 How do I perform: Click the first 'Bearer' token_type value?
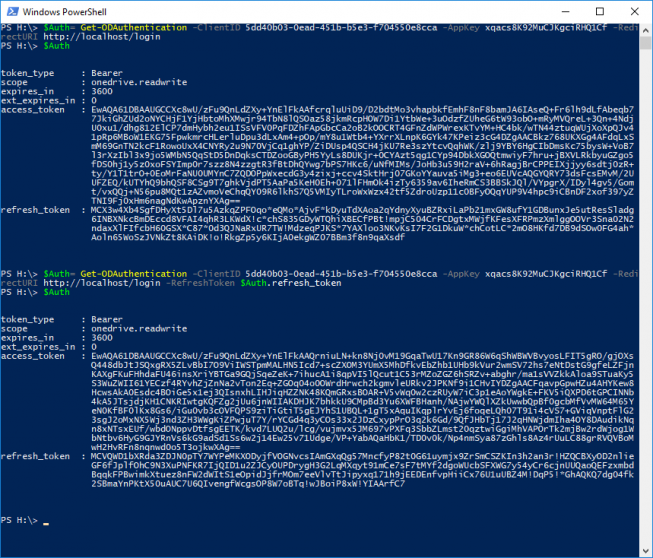pos(107,73)
